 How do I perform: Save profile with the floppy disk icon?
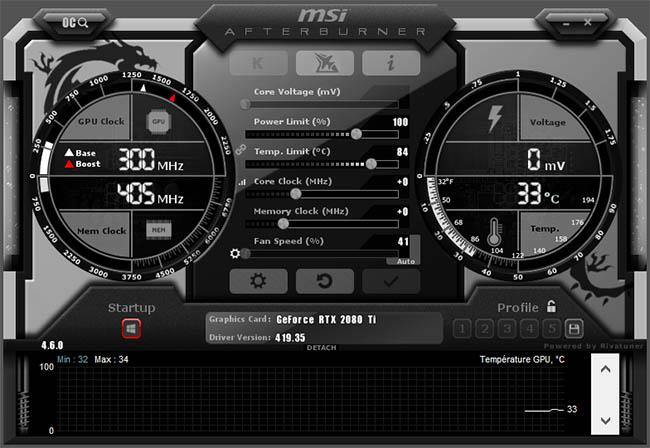[x=574, y=328]
